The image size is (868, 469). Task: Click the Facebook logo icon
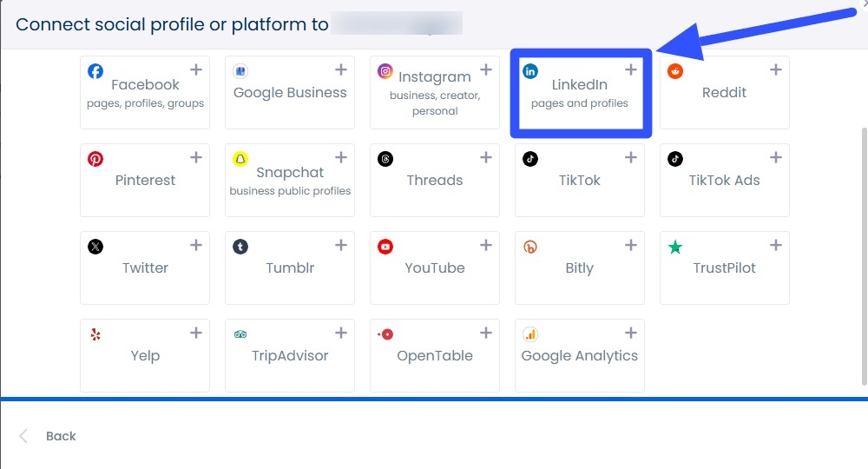click(x=95, y=71)
